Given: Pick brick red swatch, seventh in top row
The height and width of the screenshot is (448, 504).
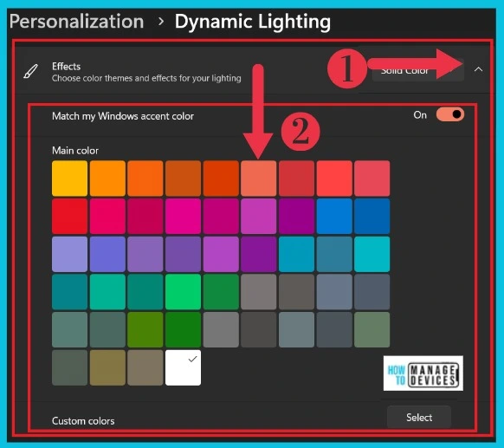Looking at the screenshot, I should (x=296, y=179).
